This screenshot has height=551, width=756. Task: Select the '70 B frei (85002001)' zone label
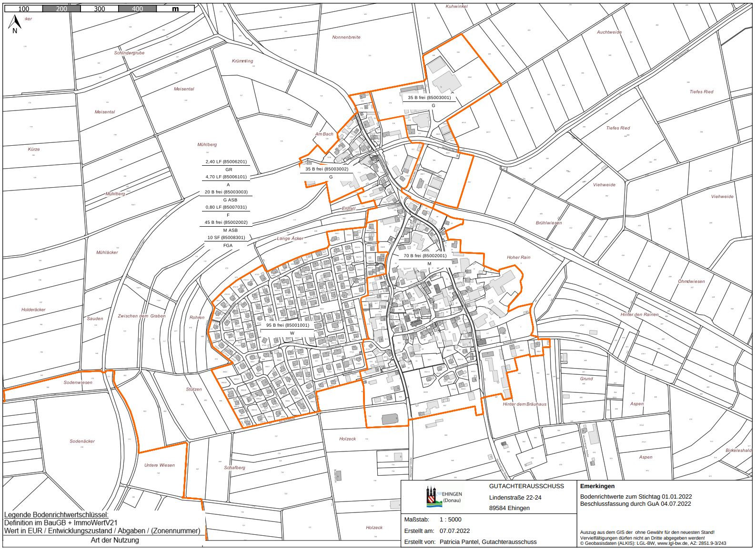(425, 256)
